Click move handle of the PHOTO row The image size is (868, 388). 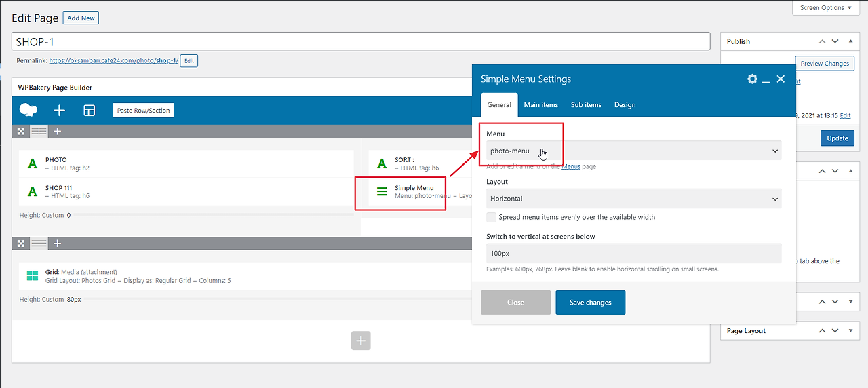pyautogui.click(x=22, y=131)
